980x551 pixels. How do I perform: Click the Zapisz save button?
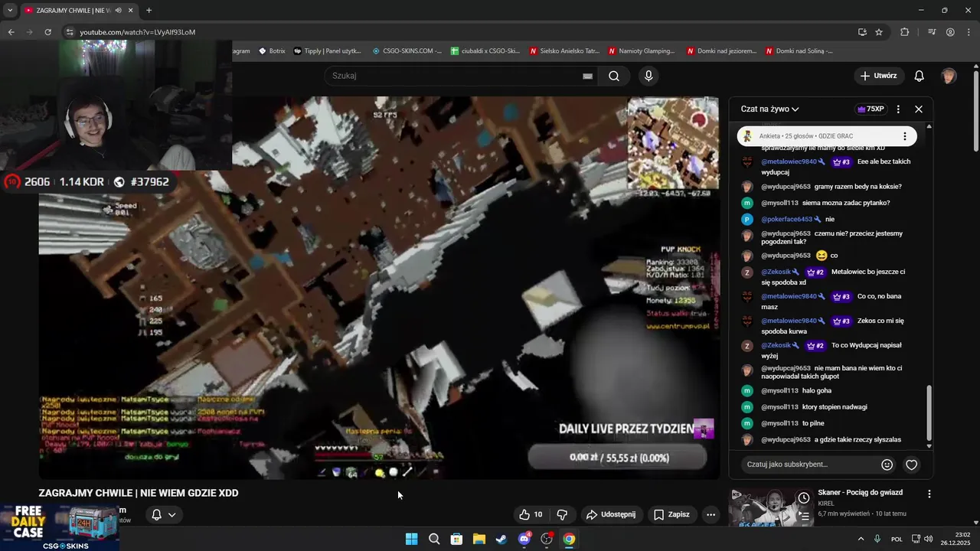(671, 514)
